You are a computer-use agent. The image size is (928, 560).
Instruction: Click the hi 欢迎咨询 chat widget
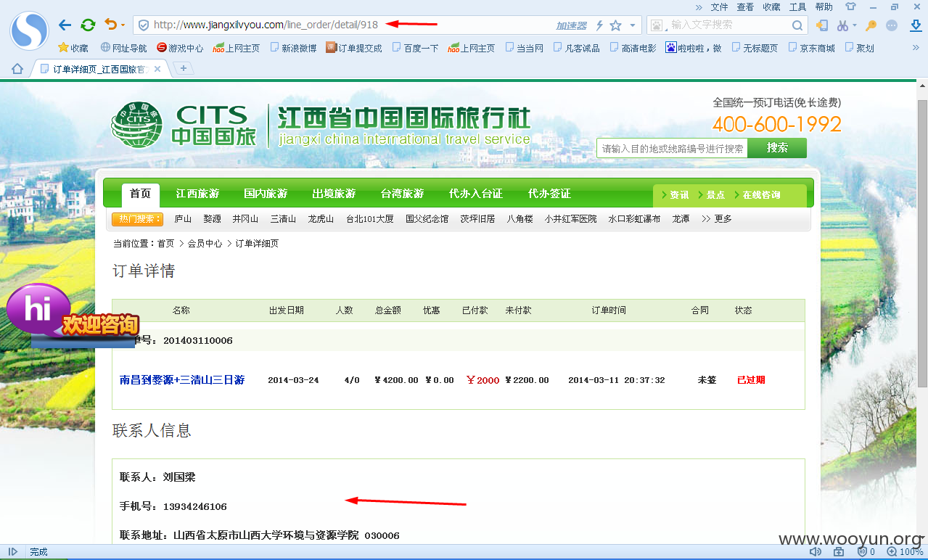(x=73, y=315)
